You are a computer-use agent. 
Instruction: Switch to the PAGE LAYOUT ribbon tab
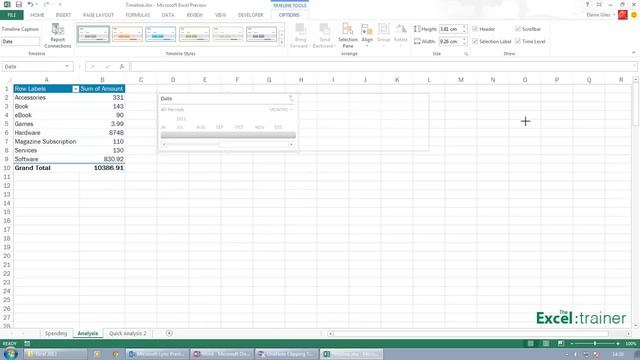click(x=98, y=15)
